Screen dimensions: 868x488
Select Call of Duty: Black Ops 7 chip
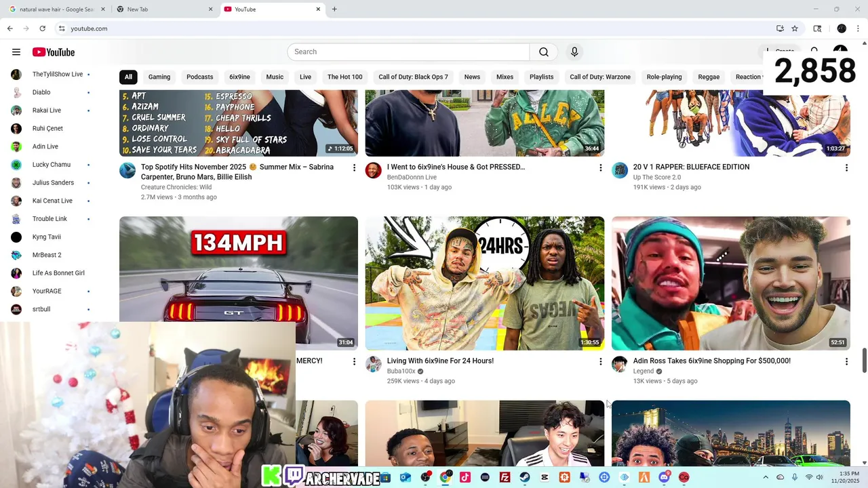pyautogui.click(x=414, y=77)
